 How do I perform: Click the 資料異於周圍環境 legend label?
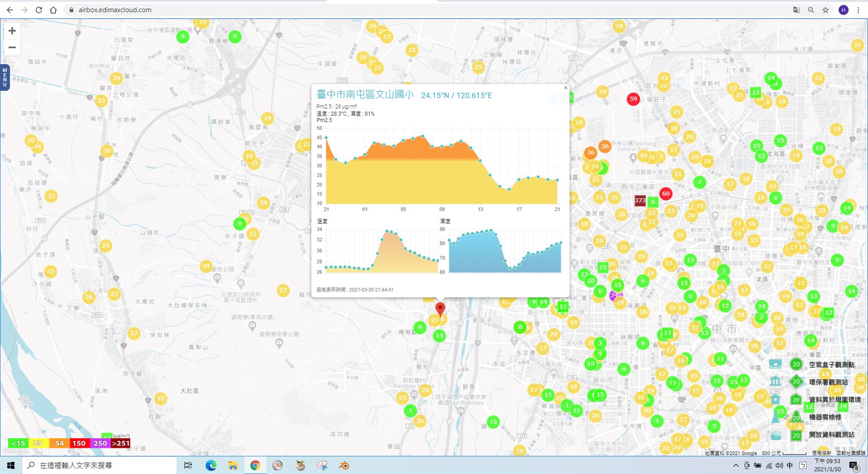click(835, 400)
